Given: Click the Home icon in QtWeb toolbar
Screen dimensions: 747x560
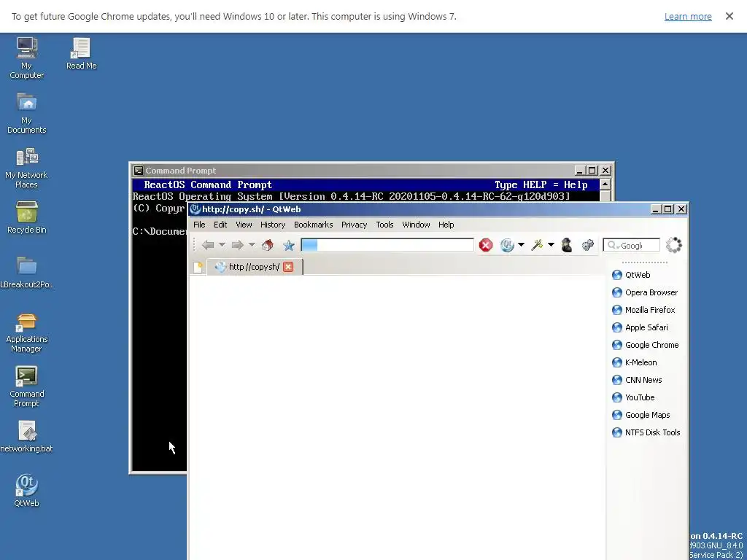Looking at the screenshot, I should coord(268,245).
